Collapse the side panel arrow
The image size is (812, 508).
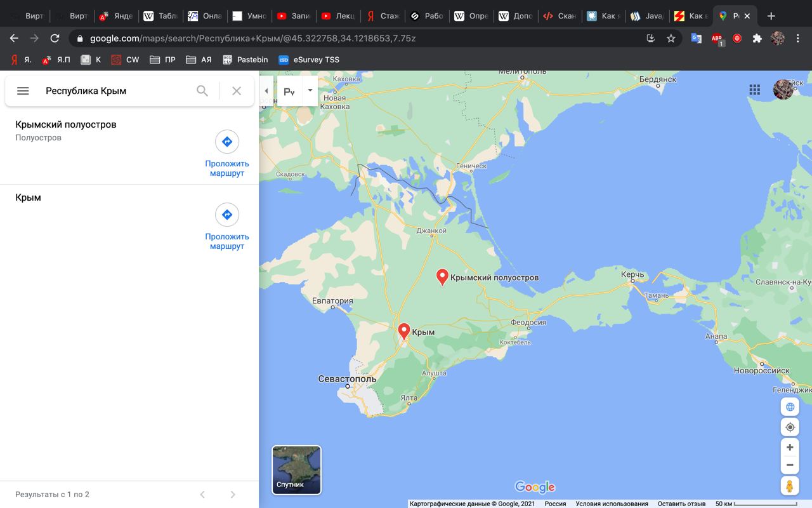click(x=266, y=91)
